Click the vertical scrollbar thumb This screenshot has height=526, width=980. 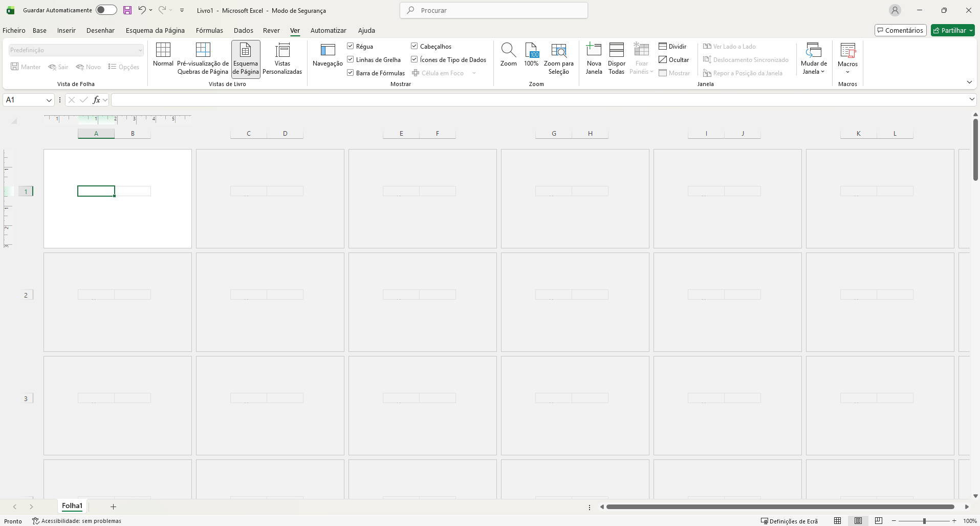tap(975, 150)
